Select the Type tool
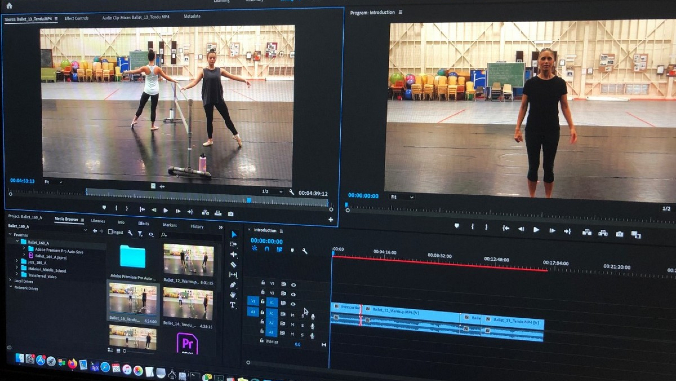The height and width of the screenshot is (381, 676). (x=233, y=305)
